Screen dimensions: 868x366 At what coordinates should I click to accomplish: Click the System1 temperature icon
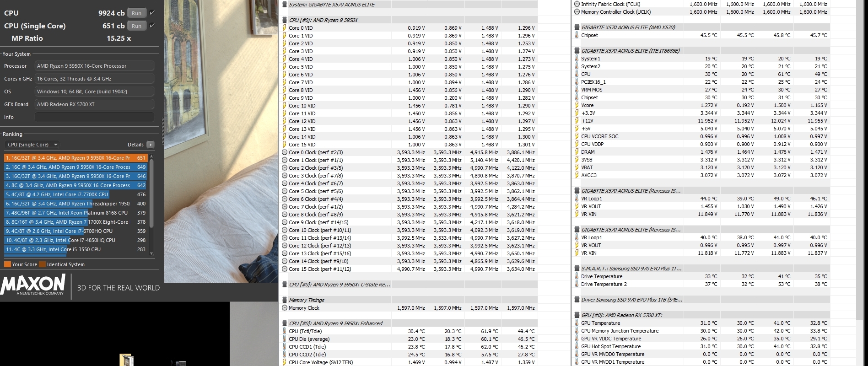pyautogui.click(x=577, y=59)
